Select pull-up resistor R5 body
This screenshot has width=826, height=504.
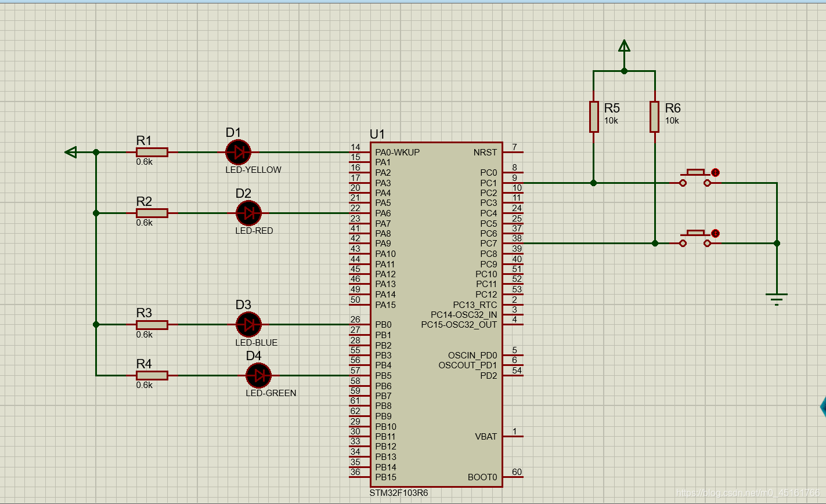[x=594, y=117]
